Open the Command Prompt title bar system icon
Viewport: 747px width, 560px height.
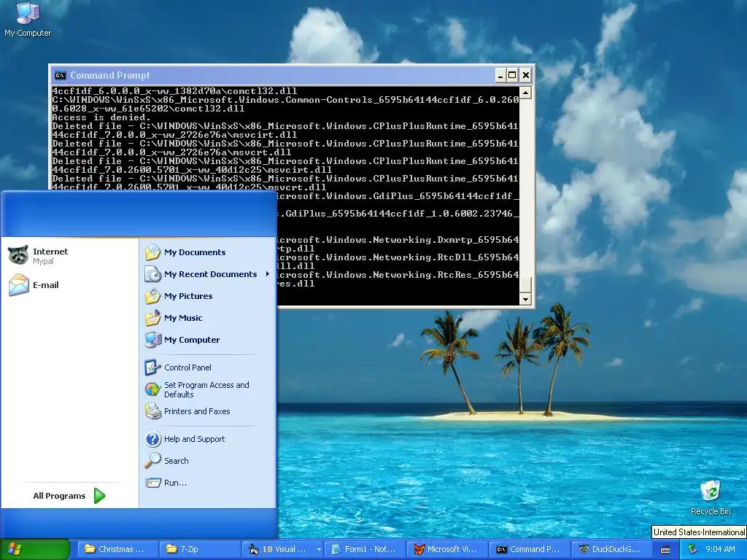point(60,75)
